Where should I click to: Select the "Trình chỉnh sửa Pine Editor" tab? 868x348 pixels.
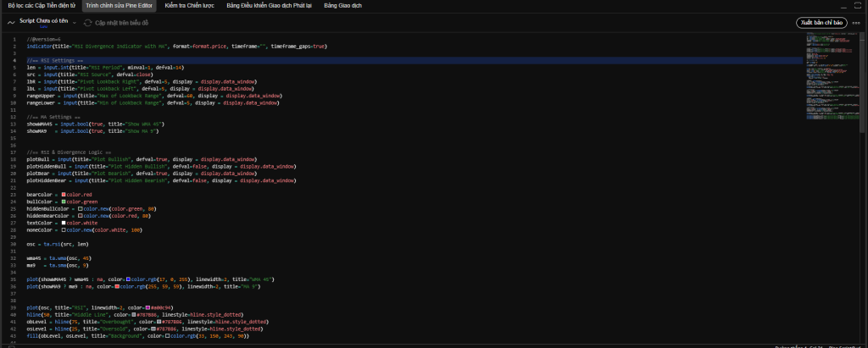119,5
